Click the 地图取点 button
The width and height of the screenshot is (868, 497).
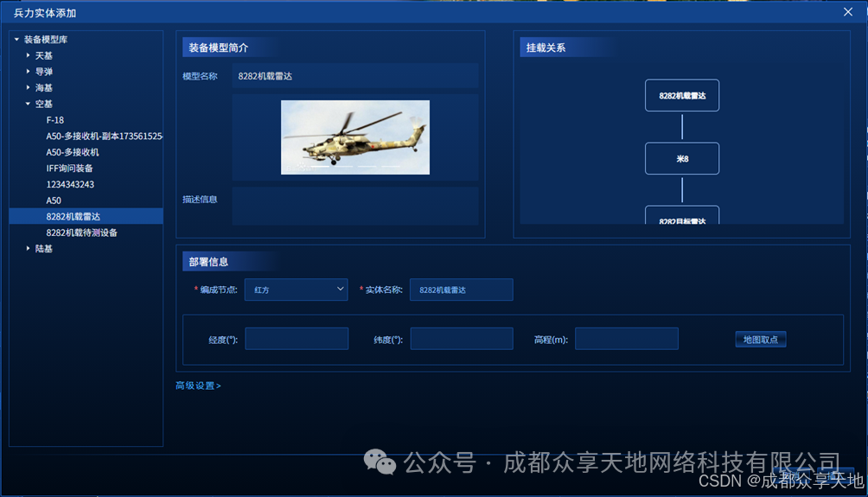coord(761,340)
